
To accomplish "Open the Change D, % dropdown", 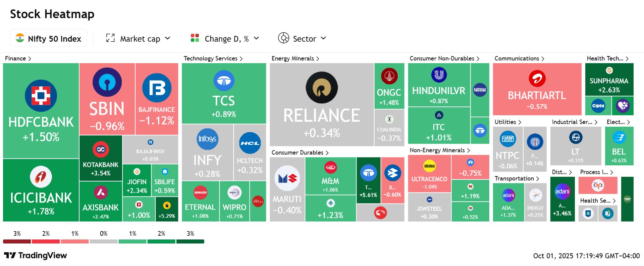I will point(225,38).
